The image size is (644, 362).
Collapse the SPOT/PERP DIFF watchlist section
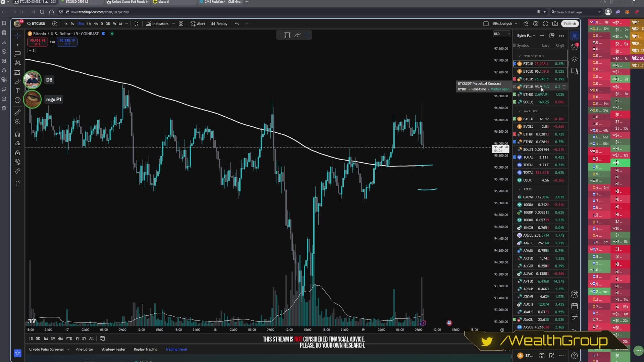(520, 56)
